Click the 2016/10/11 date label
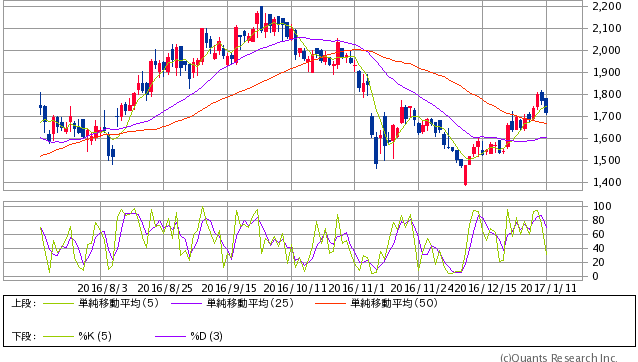 click(x=295, y=288)
